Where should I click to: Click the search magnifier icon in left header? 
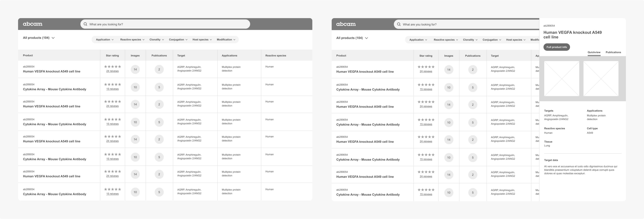click(x=85, y=24)
